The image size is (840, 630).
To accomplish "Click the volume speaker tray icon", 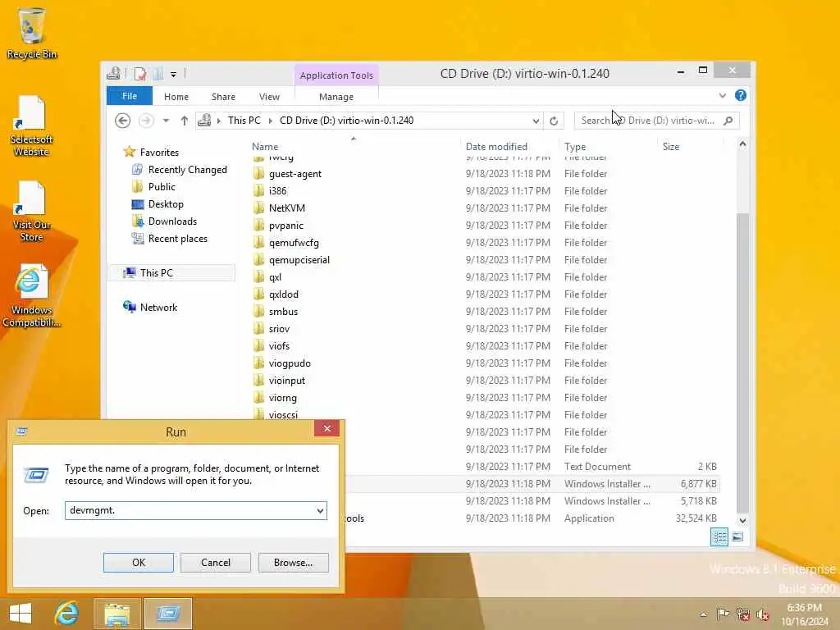I will pos(763,614).
